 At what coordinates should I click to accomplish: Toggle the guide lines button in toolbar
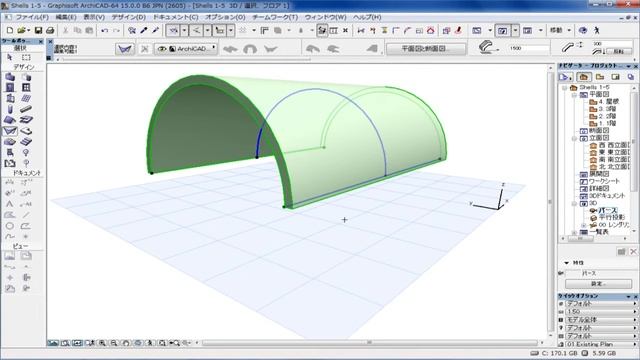[197, 31]
